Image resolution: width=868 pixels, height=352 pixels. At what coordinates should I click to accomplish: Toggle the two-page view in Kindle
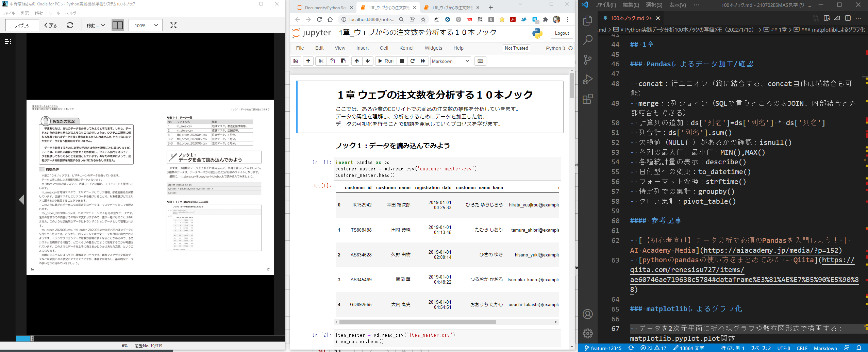point(118,25)
